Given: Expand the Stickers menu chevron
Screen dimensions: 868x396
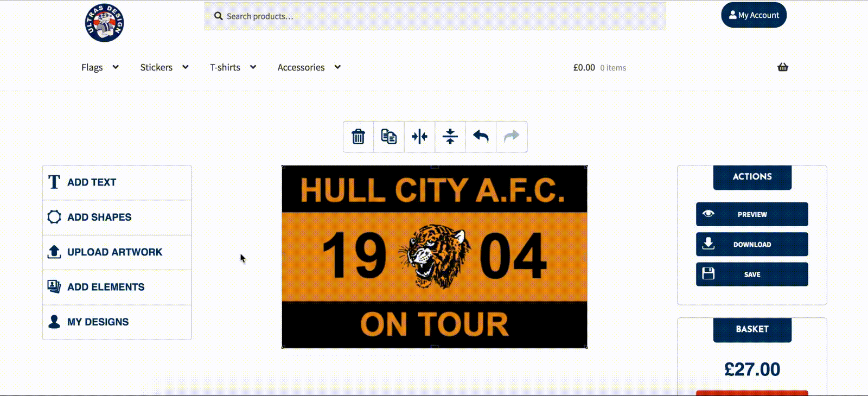Looking at the screenshot, I should (x=186, y=67).
